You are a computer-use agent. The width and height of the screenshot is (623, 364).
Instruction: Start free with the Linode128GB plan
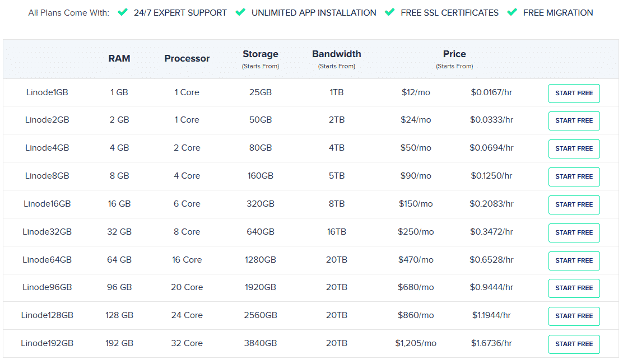tap(574, 316)
